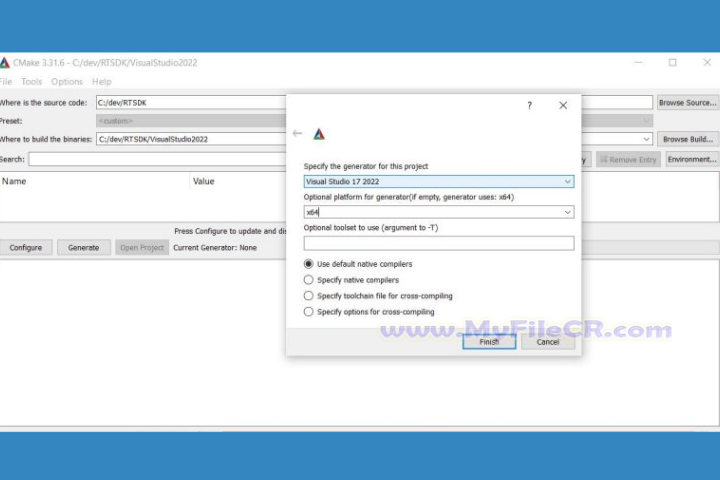Image resolution: width=720 pixels, height=480 pixels.
Task: Go back using the dialog's left arrow
Action: click(297, 133)
